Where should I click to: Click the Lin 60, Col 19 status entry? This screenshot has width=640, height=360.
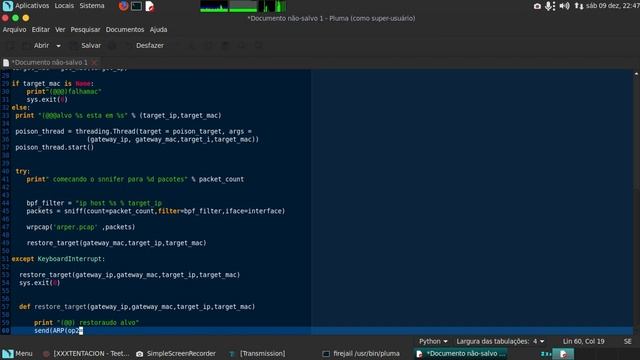coord(583,341)
